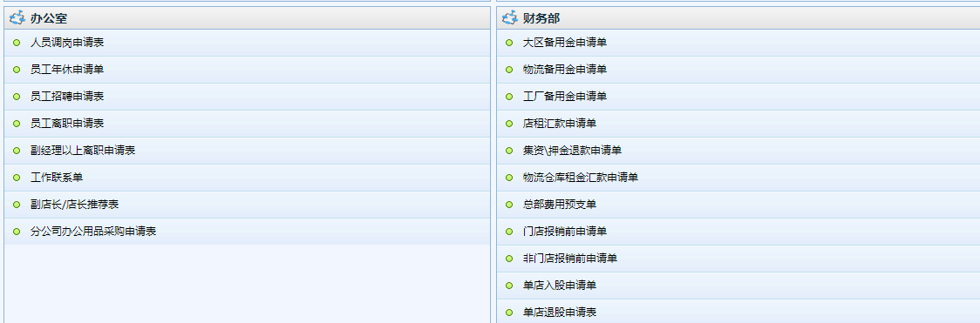Click the green bullet beside 大区备用金申请单
980x323 pixels.
(509, 43)
